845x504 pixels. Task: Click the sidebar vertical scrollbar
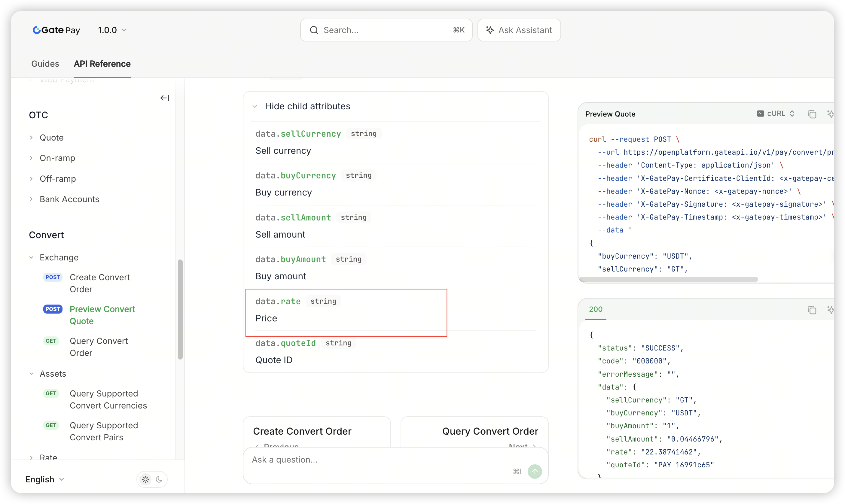click(x=180, y=309)
